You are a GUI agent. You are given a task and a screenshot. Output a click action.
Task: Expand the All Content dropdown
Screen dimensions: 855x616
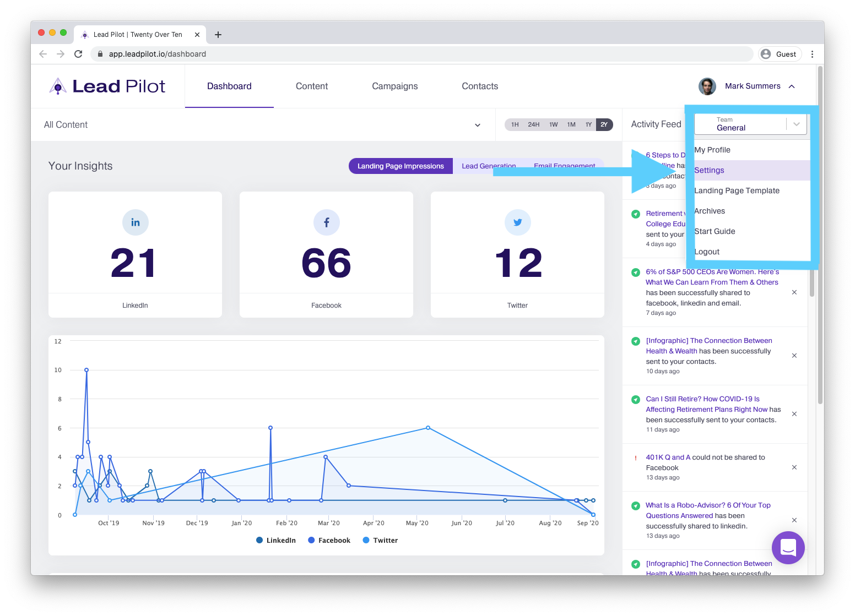coord(262,125)
